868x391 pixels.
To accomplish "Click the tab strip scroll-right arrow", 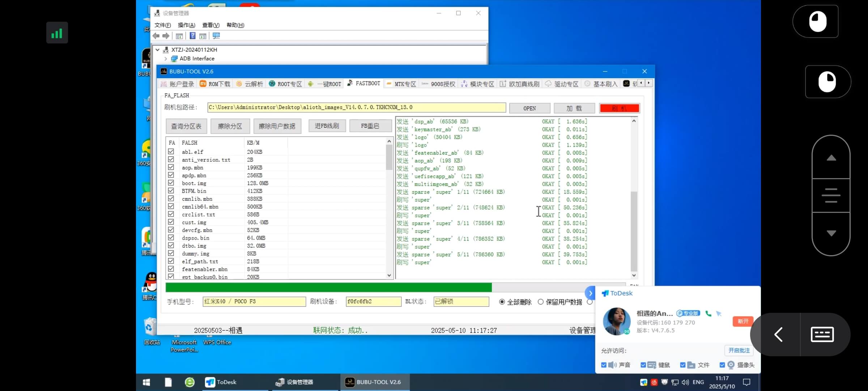I will 648,83.
